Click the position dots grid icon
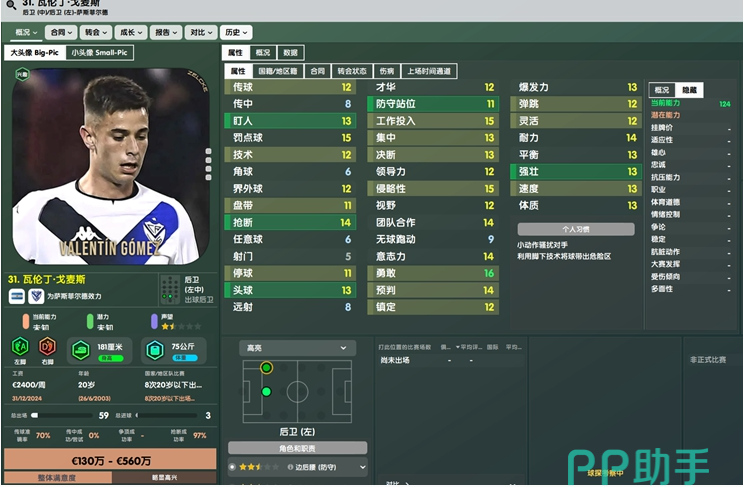 [x=170, y=290]
